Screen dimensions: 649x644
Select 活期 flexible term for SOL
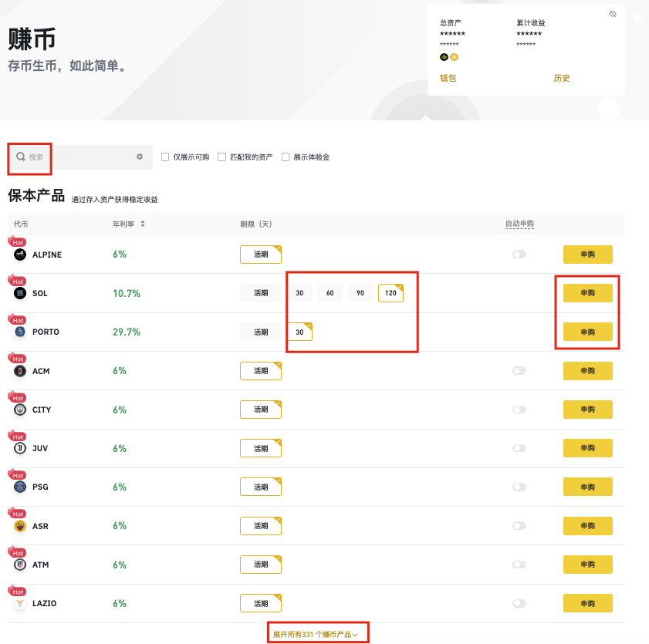click(261, 293)
